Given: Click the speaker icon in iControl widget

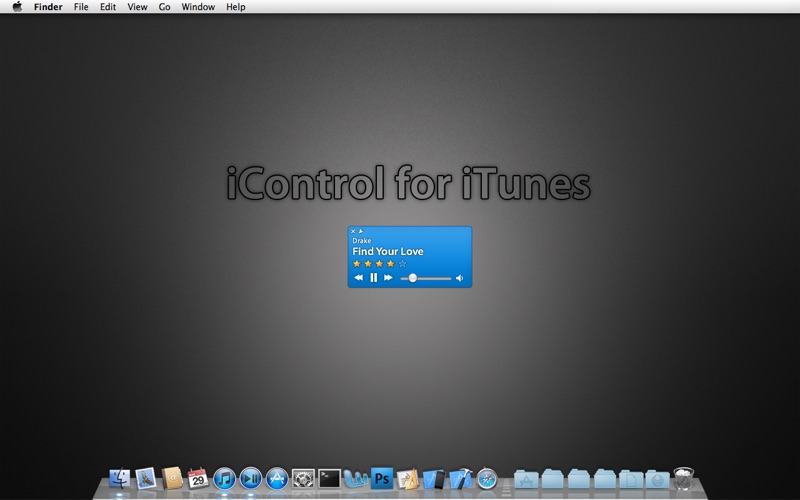Looking at the screenshot, I should click(x=460, y=278).
